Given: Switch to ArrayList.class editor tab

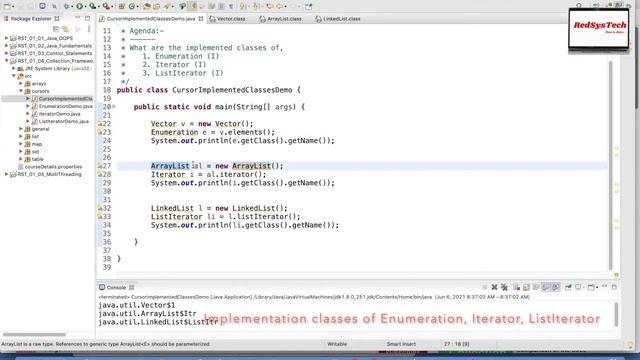Looking at the screenshot, I should tap(280, 19).
